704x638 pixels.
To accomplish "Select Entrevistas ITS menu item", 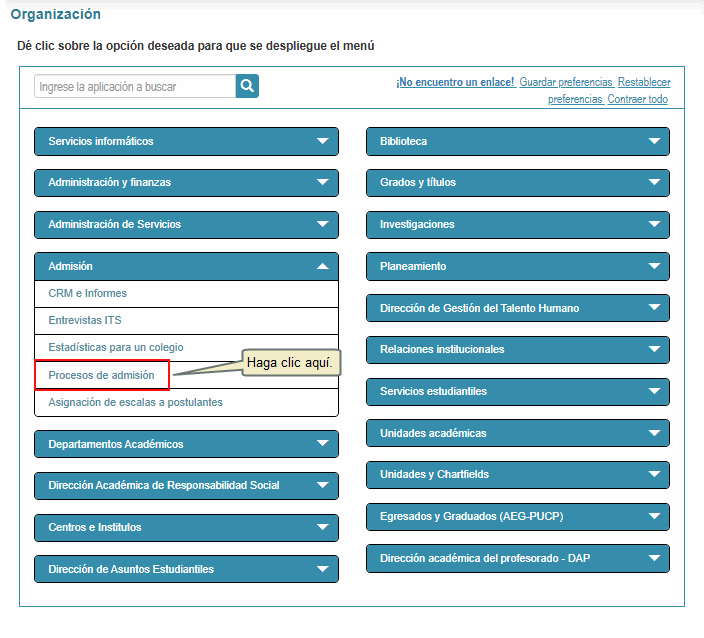I will 85,320.
